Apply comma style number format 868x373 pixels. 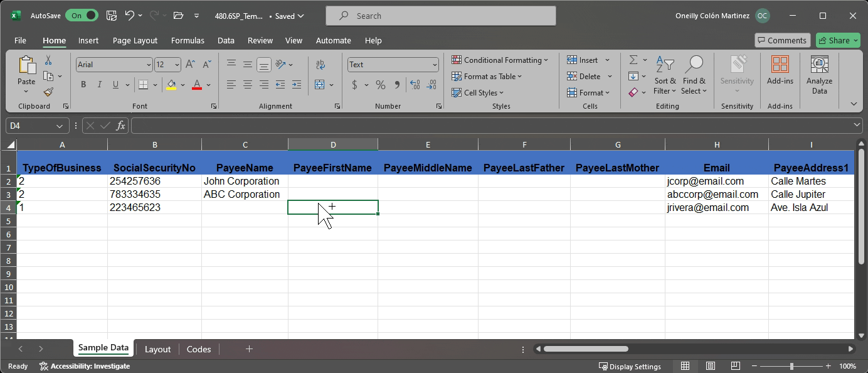tap(397, 84)
